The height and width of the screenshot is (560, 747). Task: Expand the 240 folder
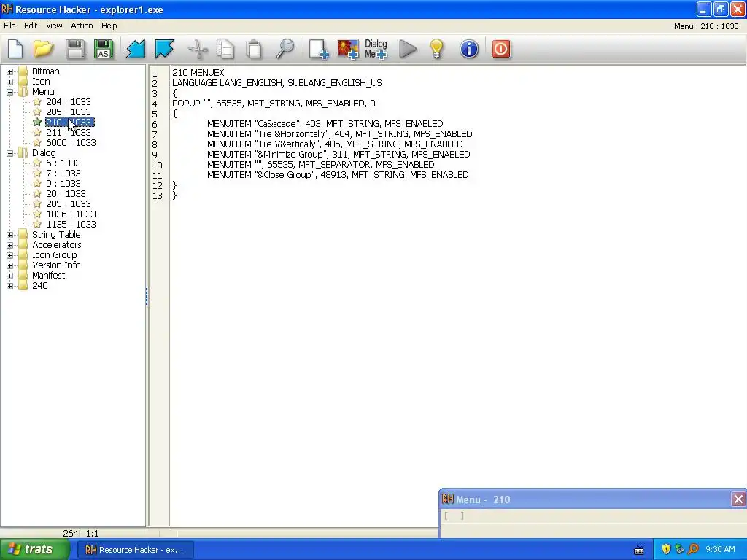click(9, 286)
